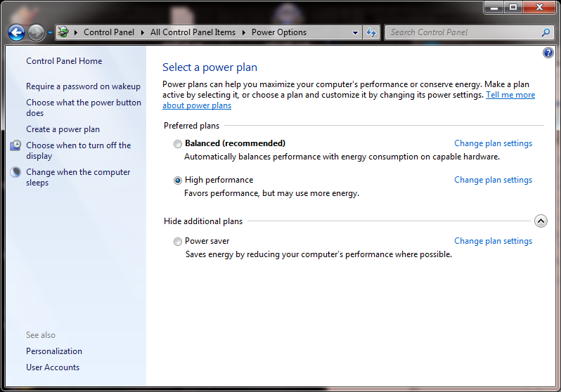Collapse additional plans with the round chevron button
This screenshot has width=561, height=392.
coord(540,221)
